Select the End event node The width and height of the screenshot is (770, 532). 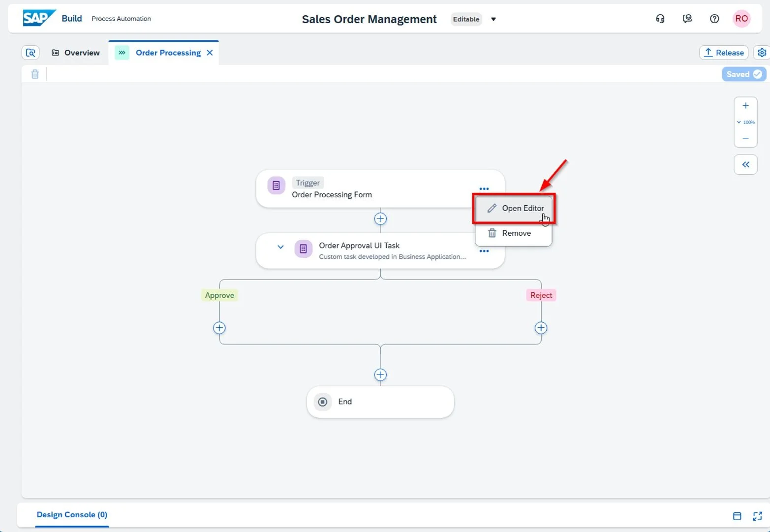(x=380, y=402)
